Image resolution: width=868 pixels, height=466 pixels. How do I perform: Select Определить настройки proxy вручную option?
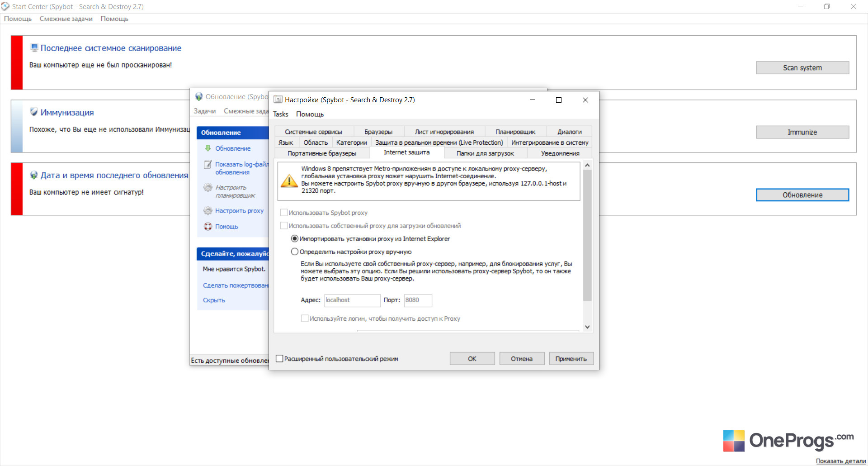tap(295, 252)
